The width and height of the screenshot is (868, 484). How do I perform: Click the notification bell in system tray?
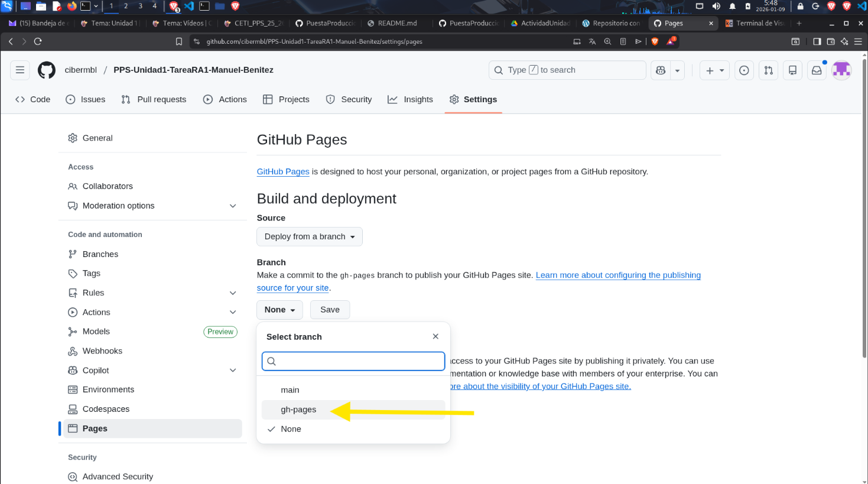pyautogui.click(x=732, y=6)
